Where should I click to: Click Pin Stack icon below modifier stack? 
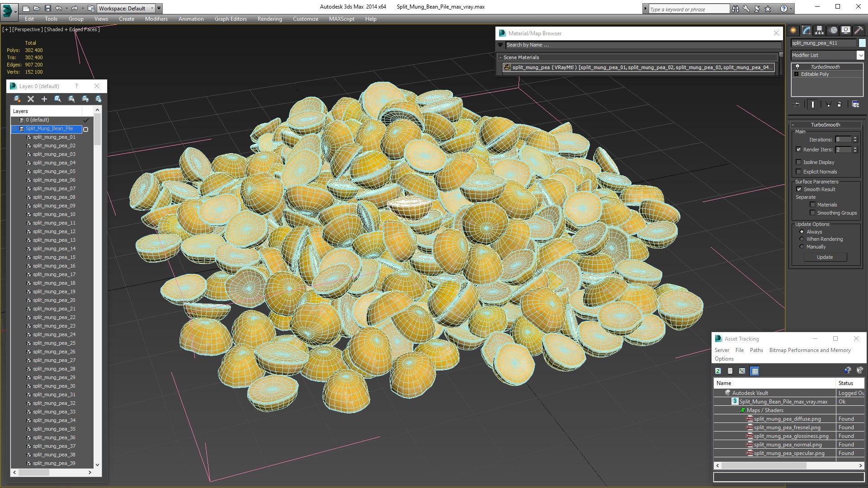click(x=797, y=104)
